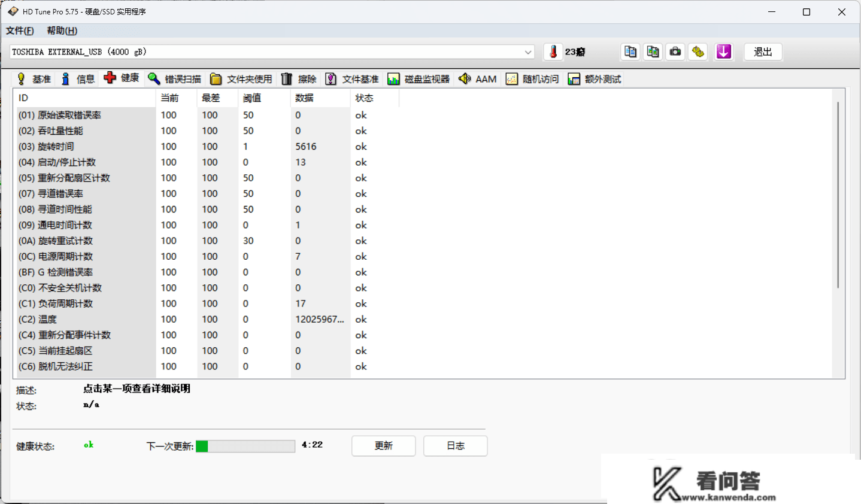The width and height of the screenshot is (861, 504).
Task: Click the yellow options gear icon
Action: coord(698,52)
